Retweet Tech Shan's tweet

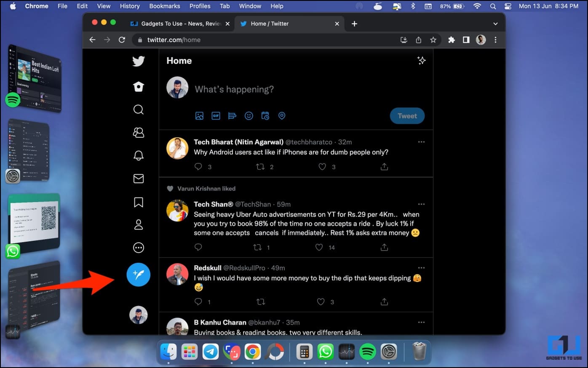pos(257,247)
